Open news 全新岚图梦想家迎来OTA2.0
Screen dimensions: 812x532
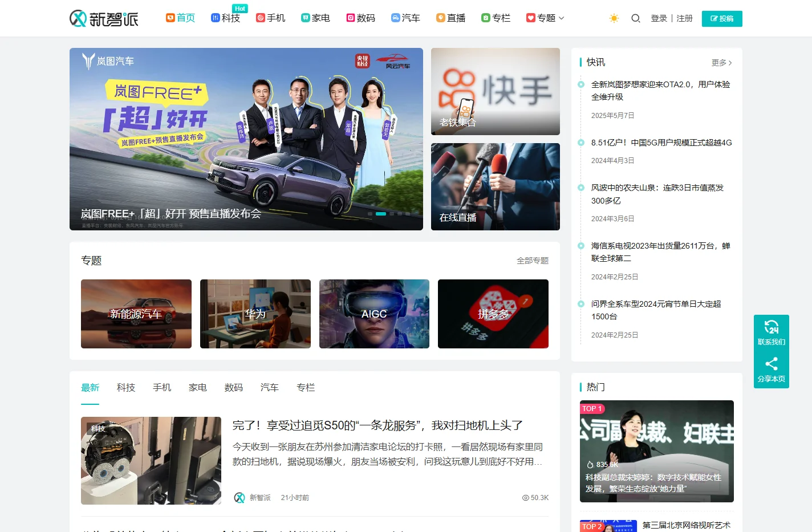(x=660, y=91)
